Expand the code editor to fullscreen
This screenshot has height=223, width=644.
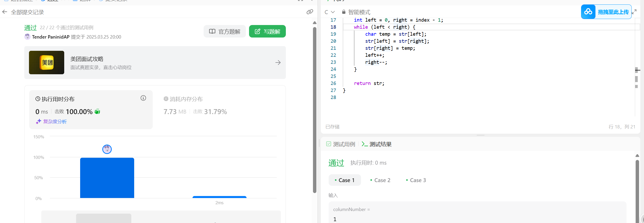click(634, 12)
